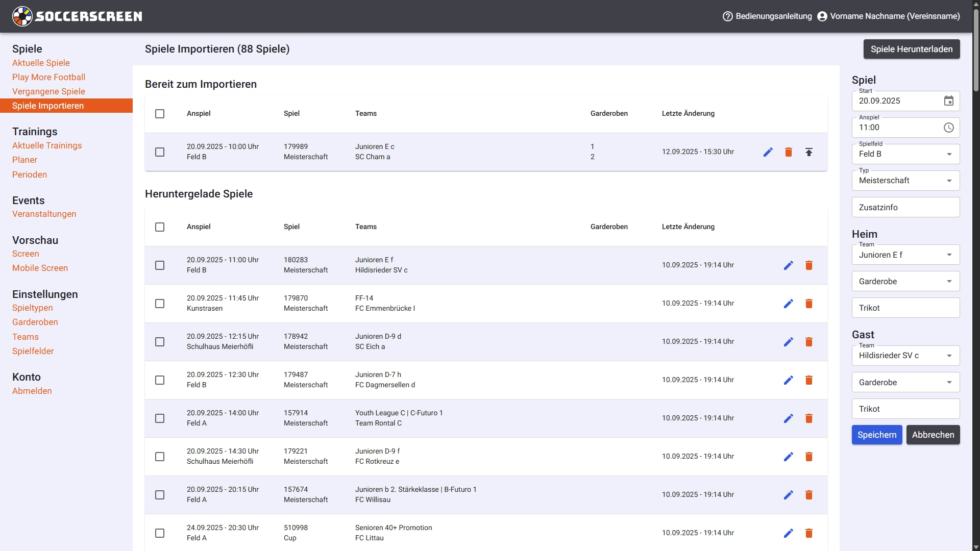980x551 pixels.
Task: Go to Aktuelle Spiele in sidebar
Action: (41, 63)
